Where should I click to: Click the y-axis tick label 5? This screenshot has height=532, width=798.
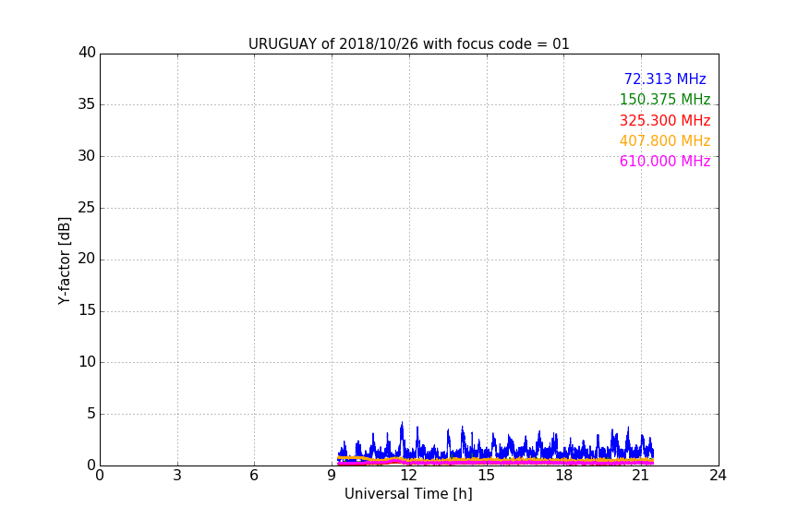point(91,414)
